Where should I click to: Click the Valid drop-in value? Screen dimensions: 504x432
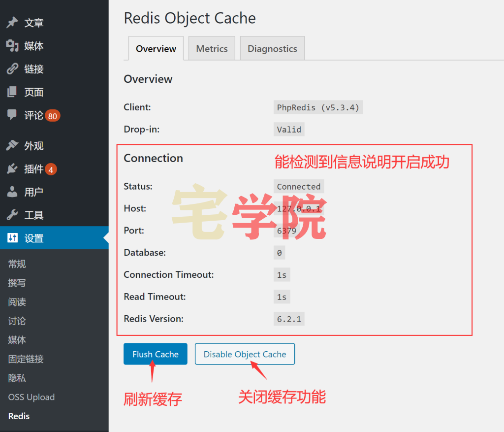pos(289,130)
